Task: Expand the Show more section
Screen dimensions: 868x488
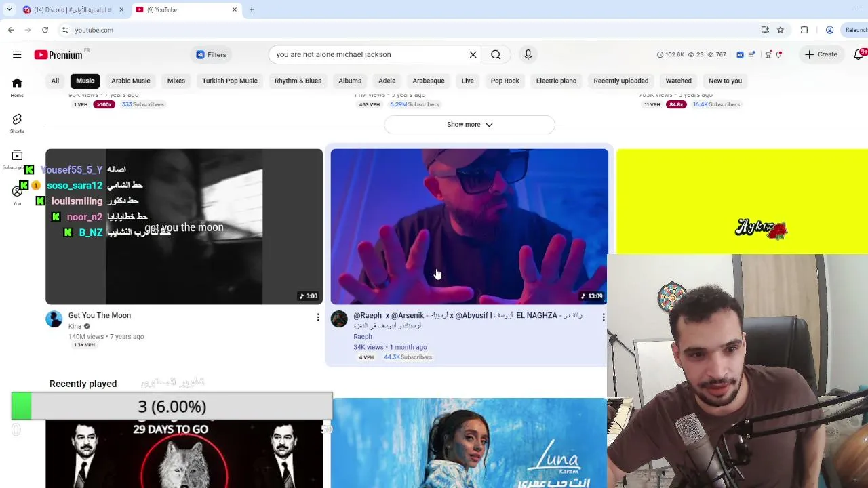Action: coord(469,125)
